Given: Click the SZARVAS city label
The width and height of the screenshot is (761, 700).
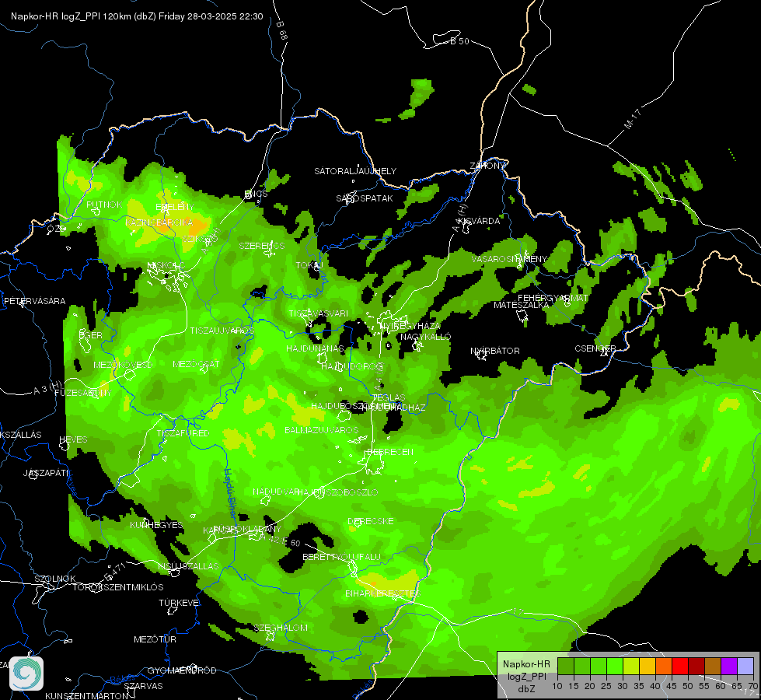Looking at the screenshot, I should coord(143,686).
